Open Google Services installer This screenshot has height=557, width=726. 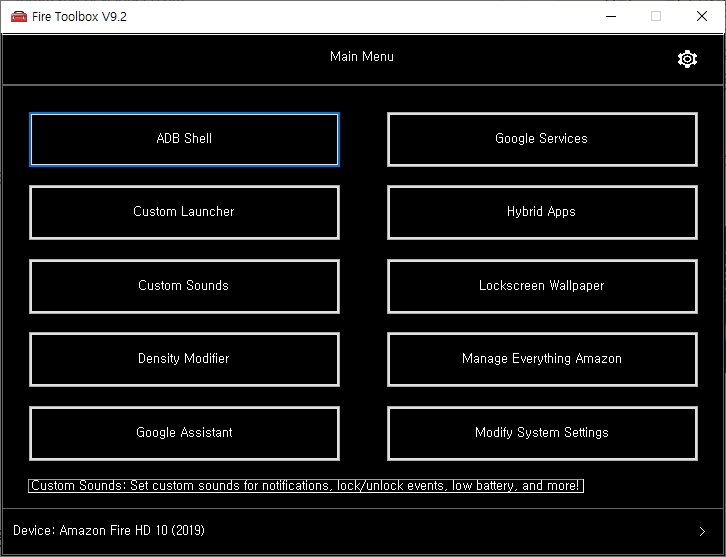(542, 139)
